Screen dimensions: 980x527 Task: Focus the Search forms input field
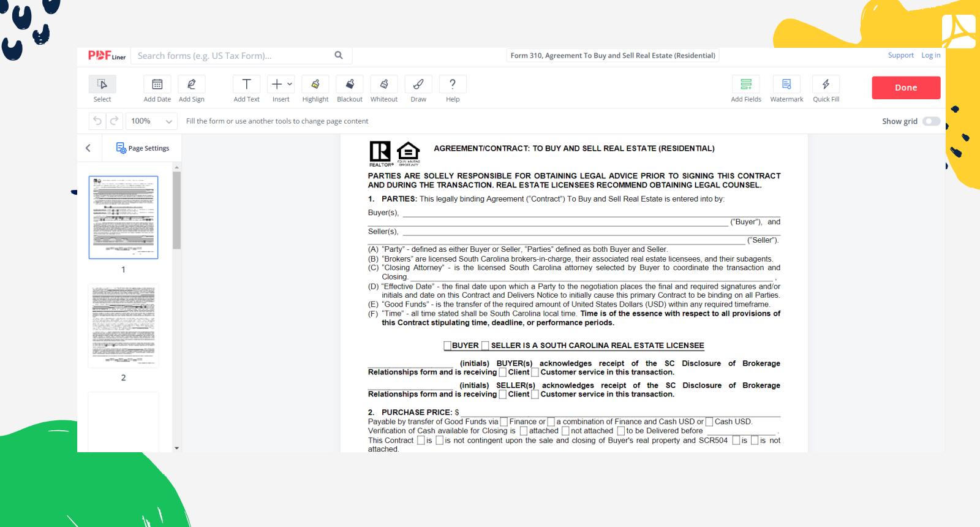click(x=233, y=56)
